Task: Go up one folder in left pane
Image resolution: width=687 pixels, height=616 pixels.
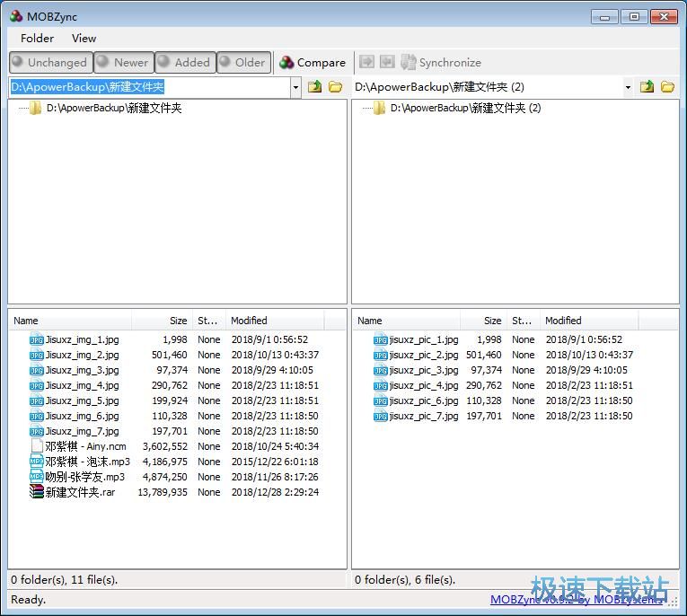Action: pos(314,87)
